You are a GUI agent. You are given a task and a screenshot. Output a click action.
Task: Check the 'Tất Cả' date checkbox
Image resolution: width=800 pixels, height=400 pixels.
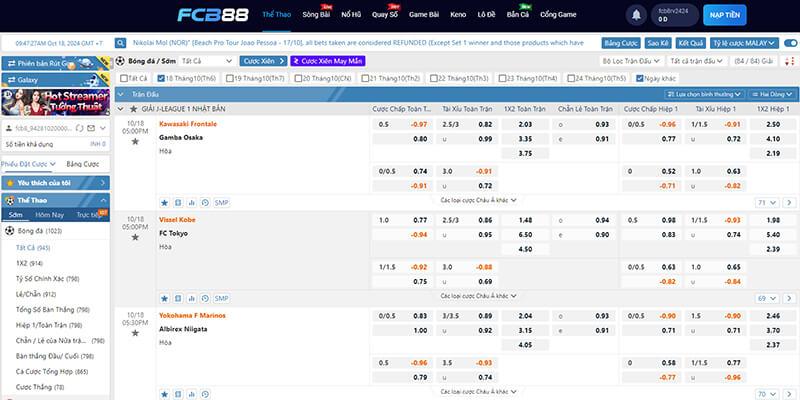(x=122, y=77)
